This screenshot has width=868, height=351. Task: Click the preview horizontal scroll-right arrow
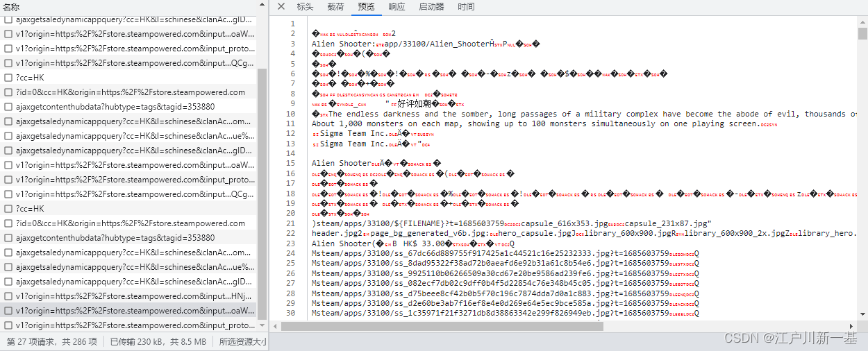tap(852, 327)
